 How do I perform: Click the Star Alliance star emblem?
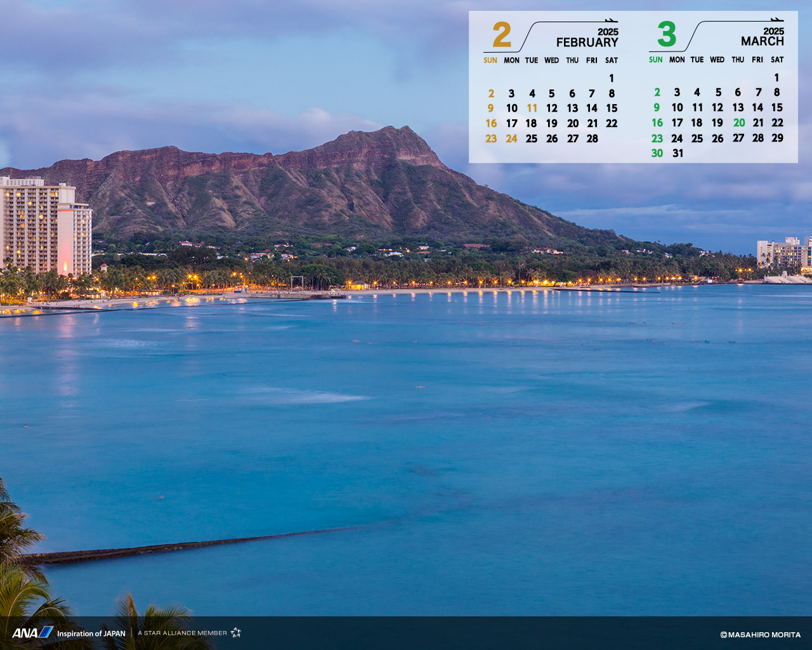[x=236, y=632]
